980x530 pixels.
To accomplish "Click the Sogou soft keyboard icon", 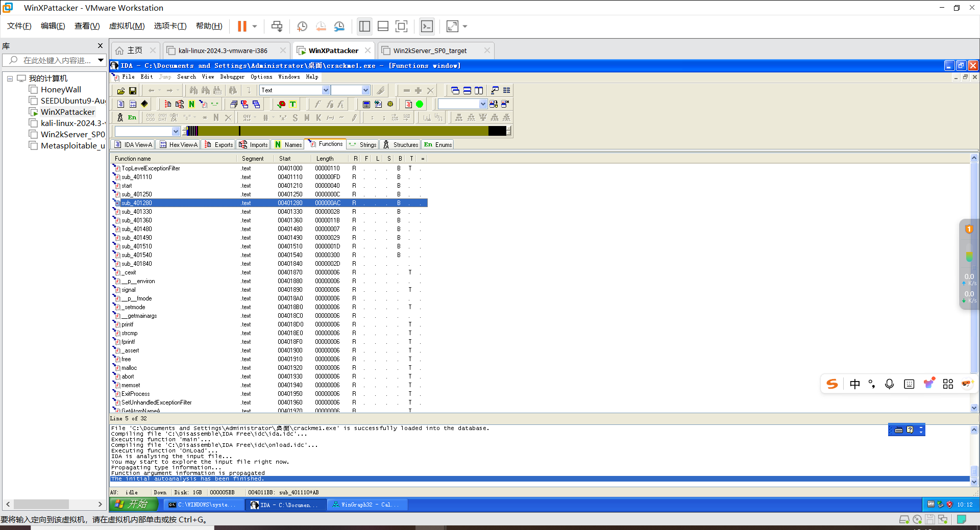I will click(909, 384).
